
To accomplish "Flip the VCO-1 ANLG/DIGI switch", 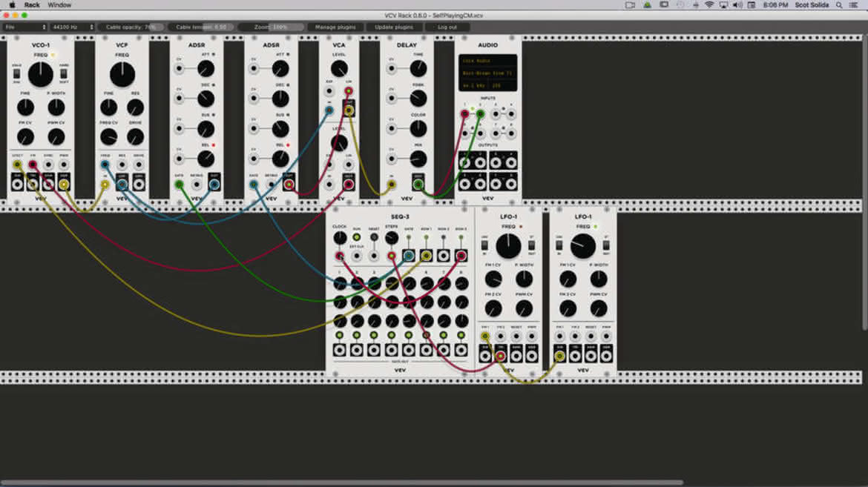I will (16, 73).
